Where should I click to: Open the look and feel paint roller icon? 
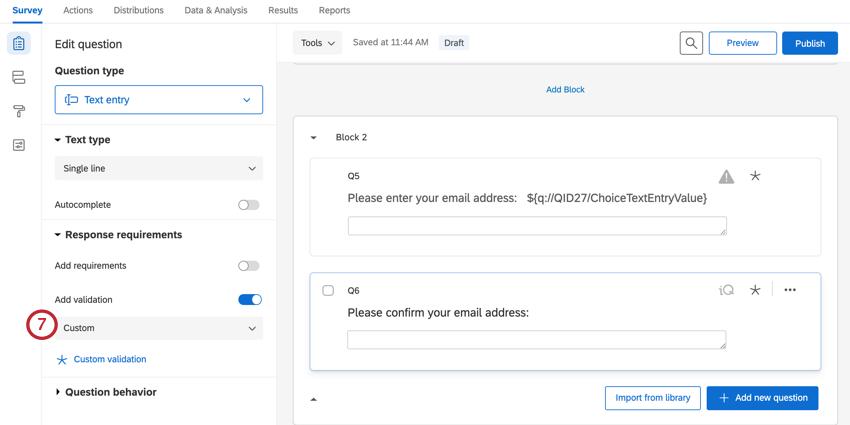(19, 111)
